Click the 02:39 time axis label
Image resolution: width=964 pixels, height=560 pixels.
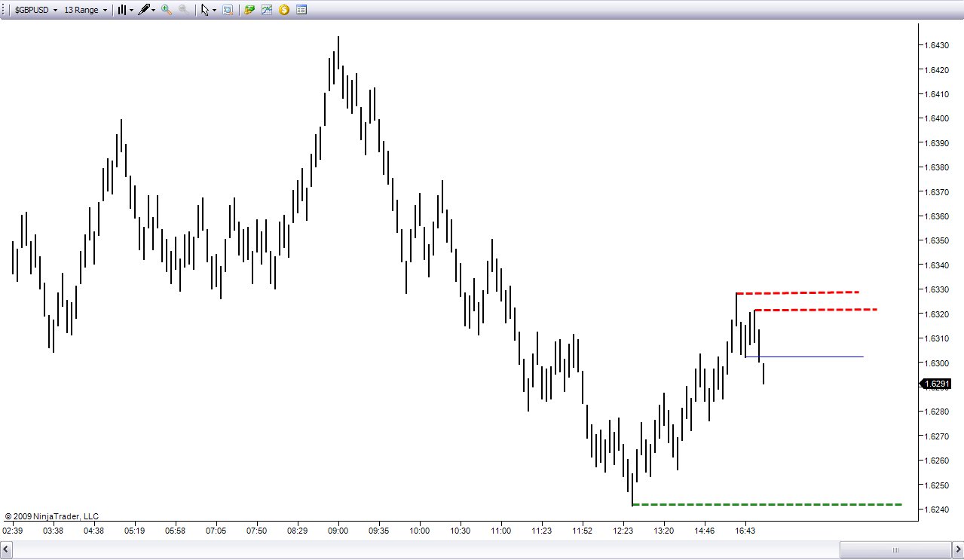[13, 531]
